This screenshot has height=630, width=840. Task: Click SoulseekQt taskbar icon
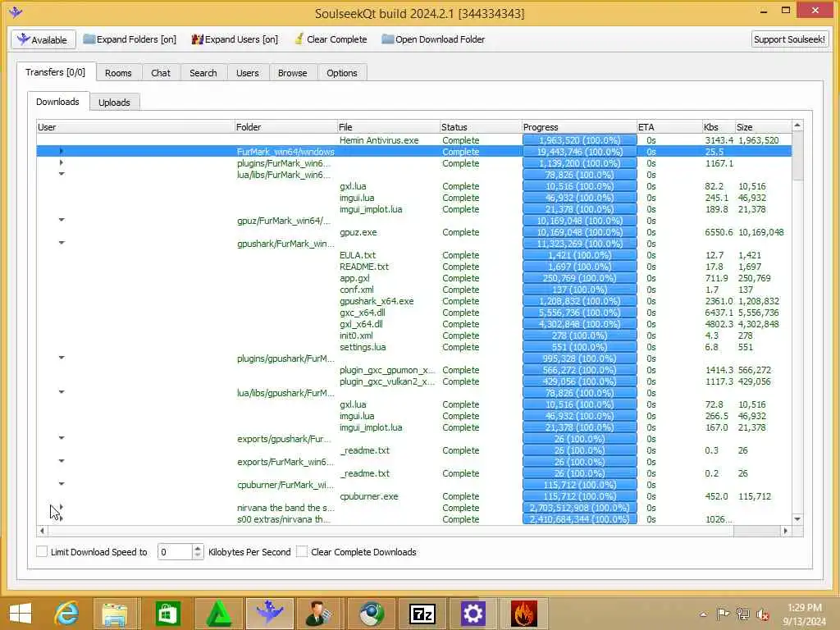coord(270,614)
